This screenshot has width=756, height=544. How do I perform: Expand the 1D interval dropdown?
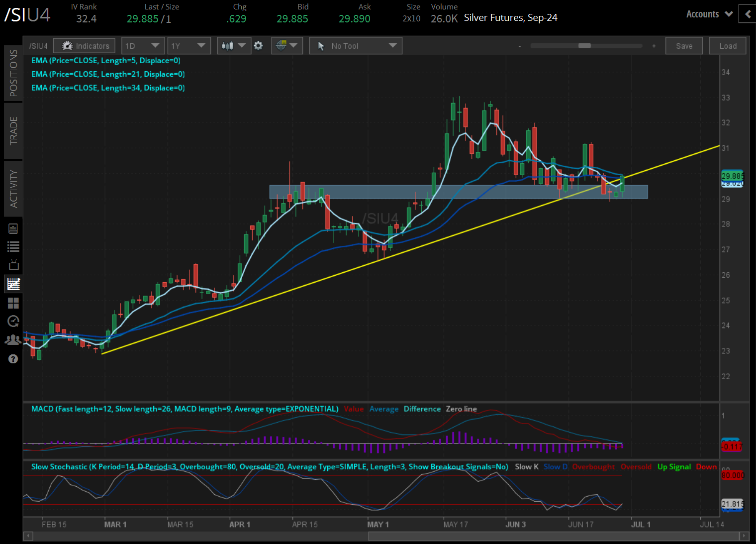point(143,46)
